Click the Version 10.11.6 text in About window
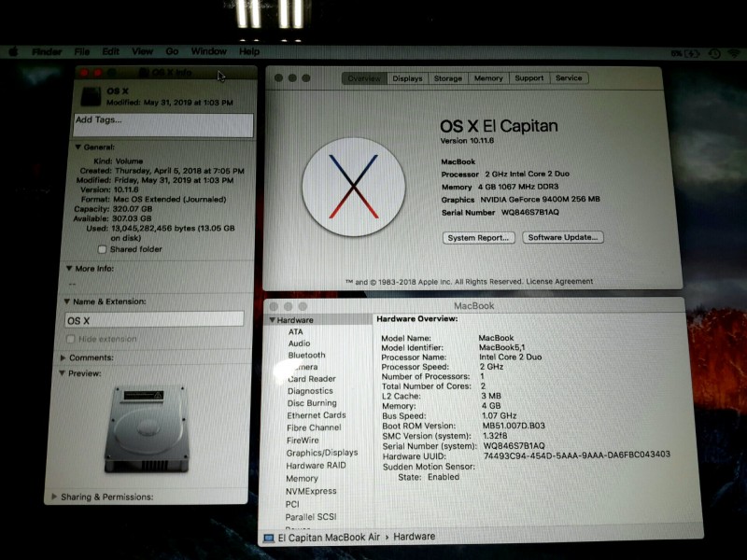 click(467, 141)
